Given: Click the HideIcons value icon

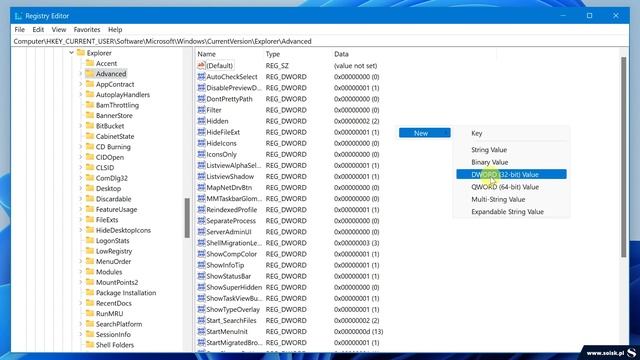Looking at the screenshot, I should [x=201, y=143].
